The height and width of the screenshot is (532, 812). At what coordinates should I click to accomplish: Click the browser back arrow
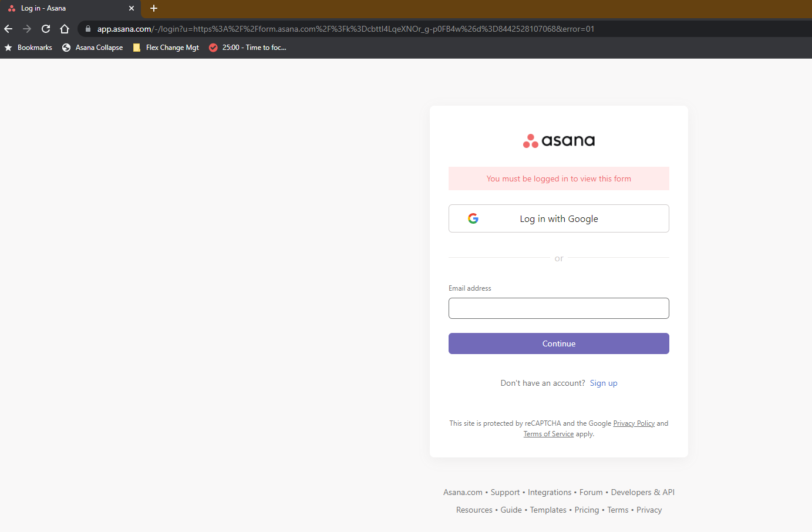point(8,29)
